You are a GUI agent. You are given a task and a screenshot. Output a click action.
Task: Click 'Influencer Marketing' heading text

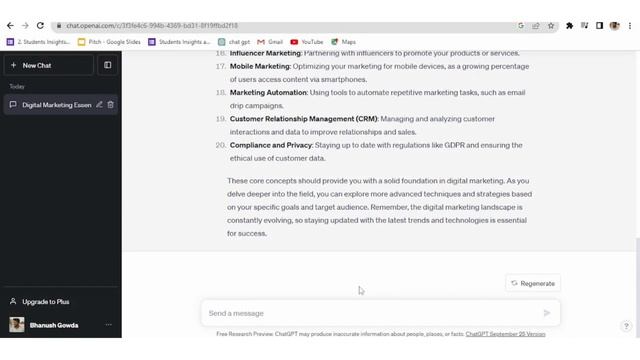click(265, 53)
